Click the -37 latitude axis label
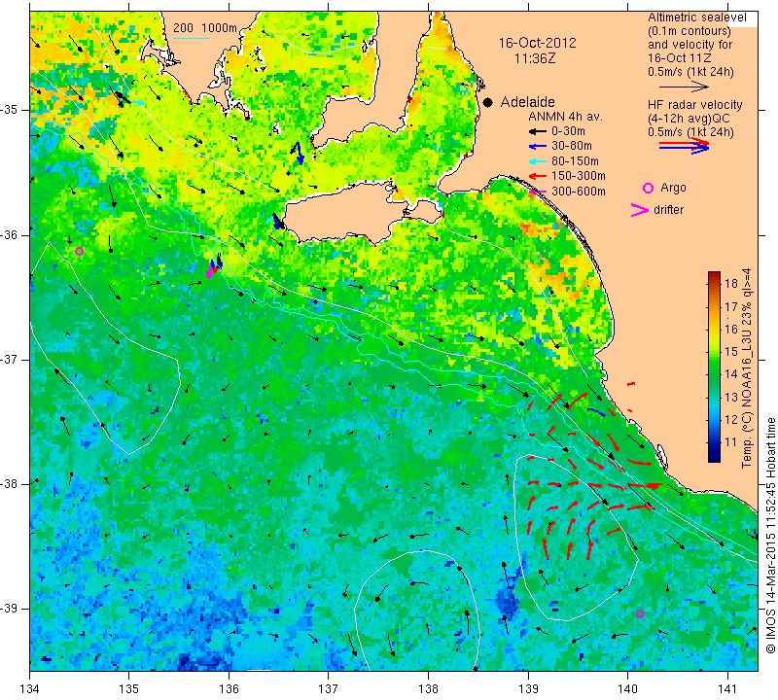The height and width of the screenshot is (700, 778). coord(14,359)
